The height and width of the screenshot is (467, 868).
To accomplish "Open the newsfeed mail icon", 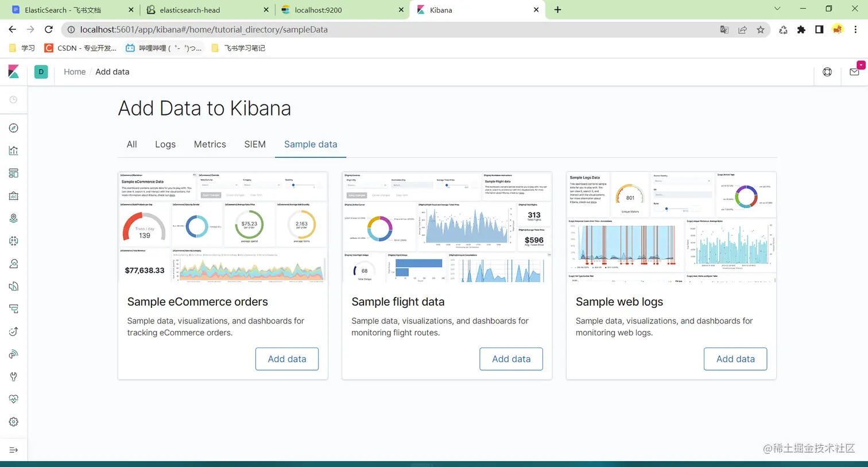I will (854, 72).
